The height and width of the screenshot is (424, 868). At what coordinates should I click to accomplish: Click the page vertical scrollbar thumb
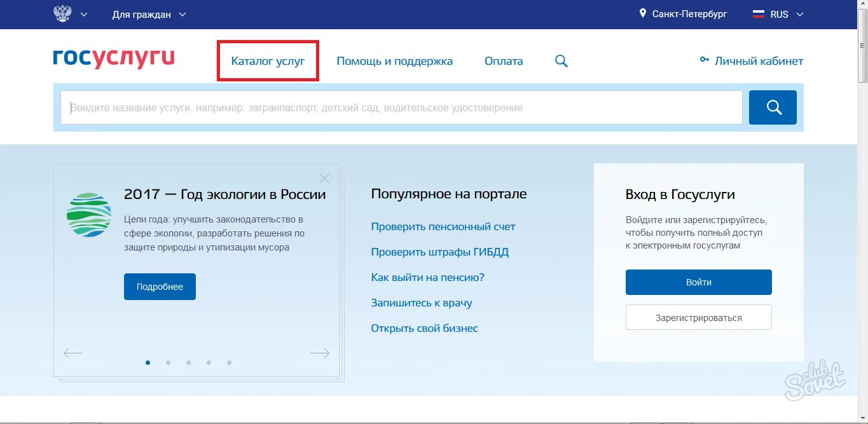tap(862, 47)
